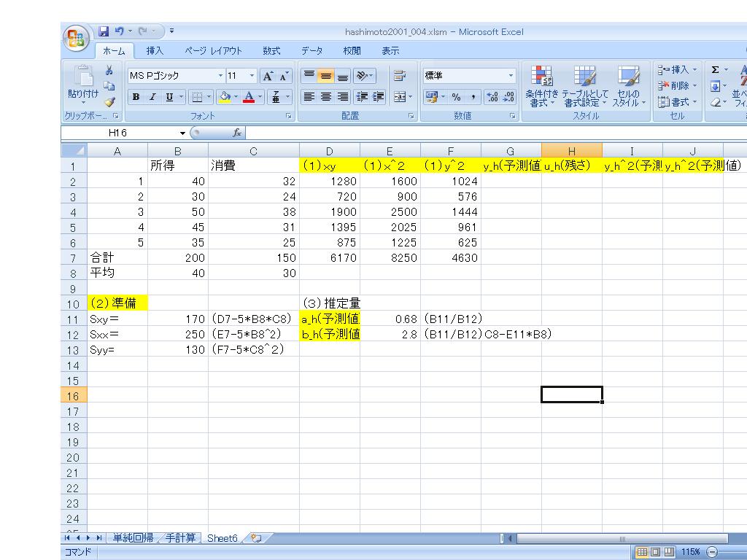
Task: Open the 標準 number format dropdown
Action: click(511, 76)
